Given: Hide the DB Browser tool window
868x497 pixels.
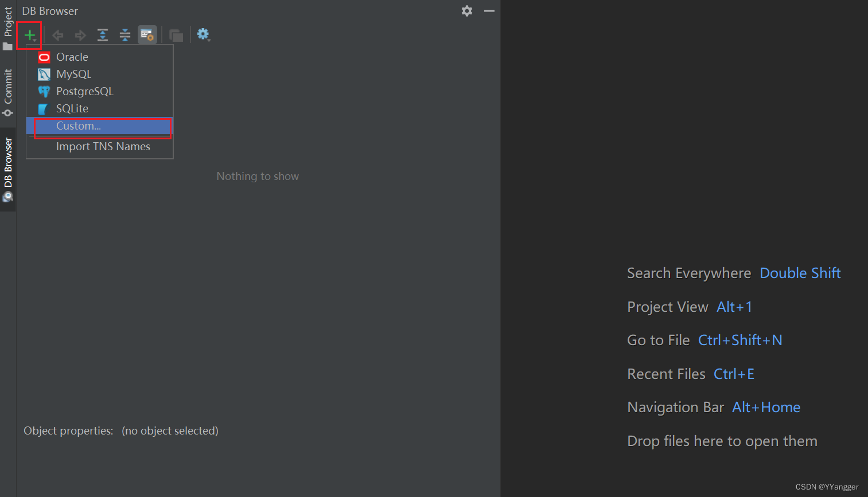Looking at the screenshot, I should pyautogui.click(x=489, y=11).
